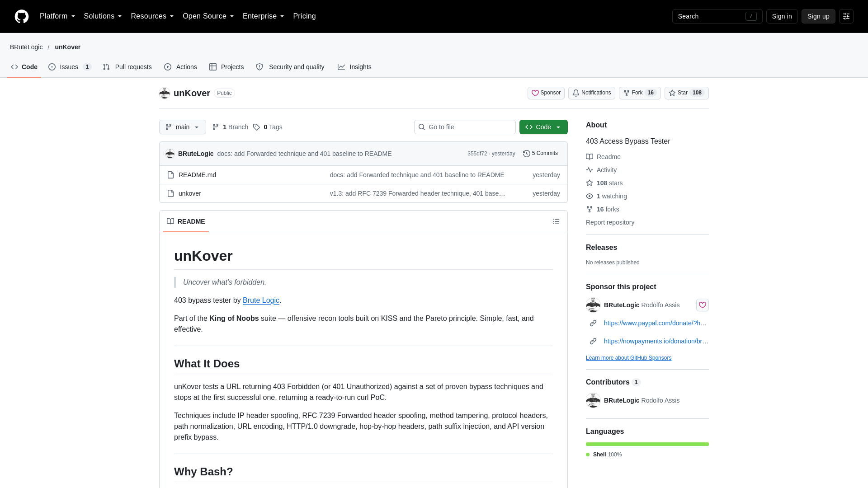Open the Projects tab

point(226,67)
